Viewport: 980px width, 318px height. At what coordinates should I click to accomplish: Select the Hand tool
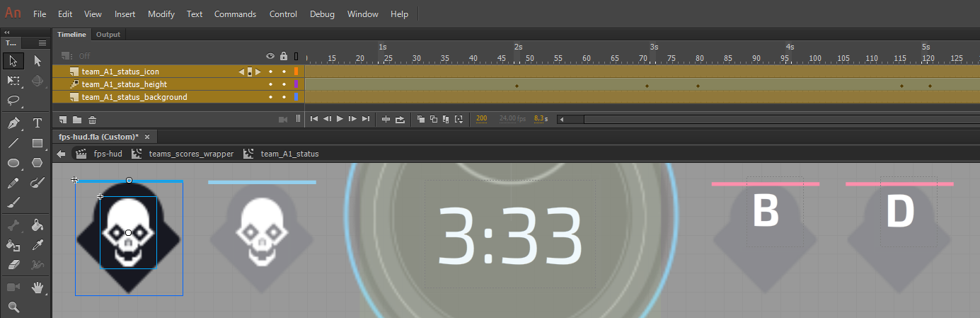38,288
